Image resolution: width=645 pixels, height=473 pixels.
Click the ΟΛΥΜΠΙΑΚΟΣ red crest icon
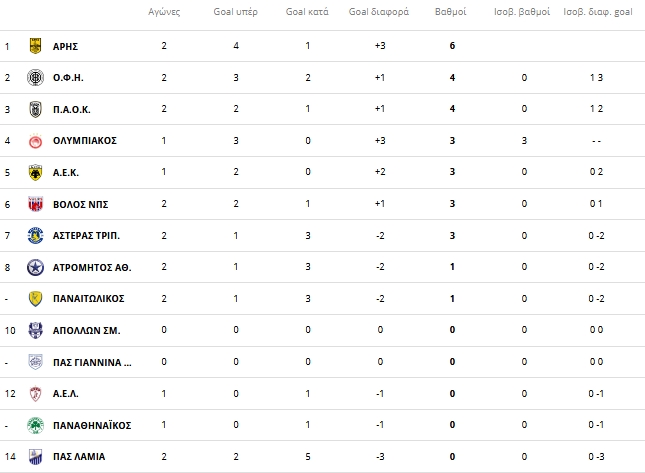(x=35, y=141)
